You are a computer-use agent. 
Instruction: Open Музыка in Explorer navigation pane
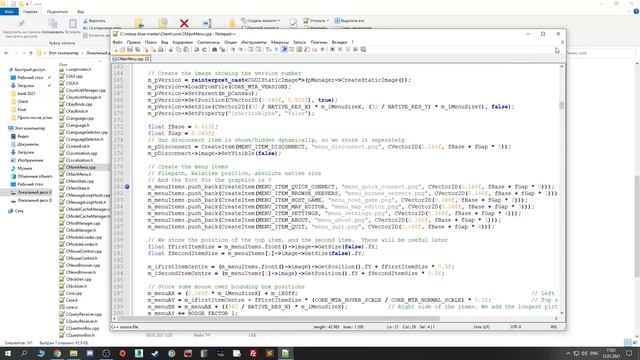[x=24, y=168]
